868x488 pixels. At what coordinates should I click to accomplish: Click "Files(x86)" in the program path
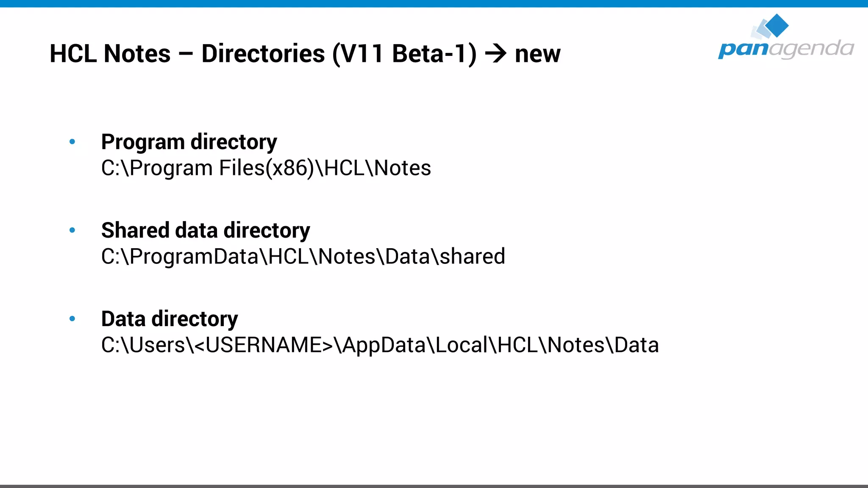tap(266, 168)
